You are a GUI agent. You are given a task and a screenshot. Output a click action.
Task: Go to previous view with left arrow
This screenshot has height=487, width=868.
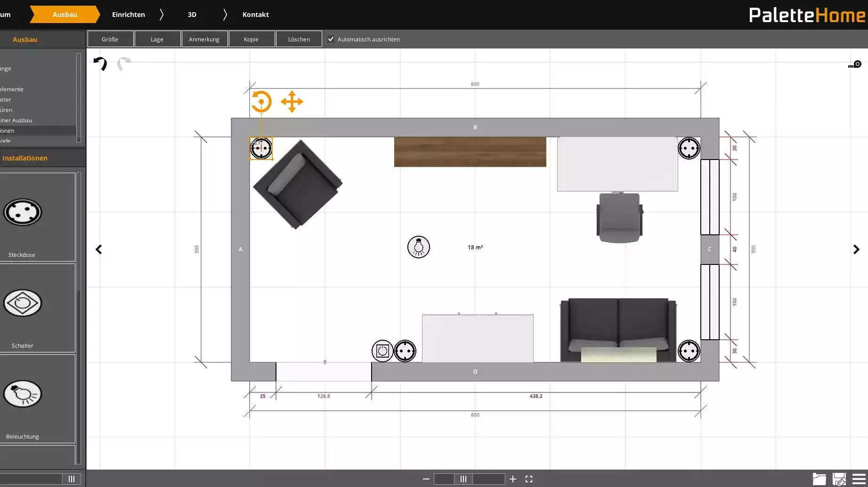point(99,249)
